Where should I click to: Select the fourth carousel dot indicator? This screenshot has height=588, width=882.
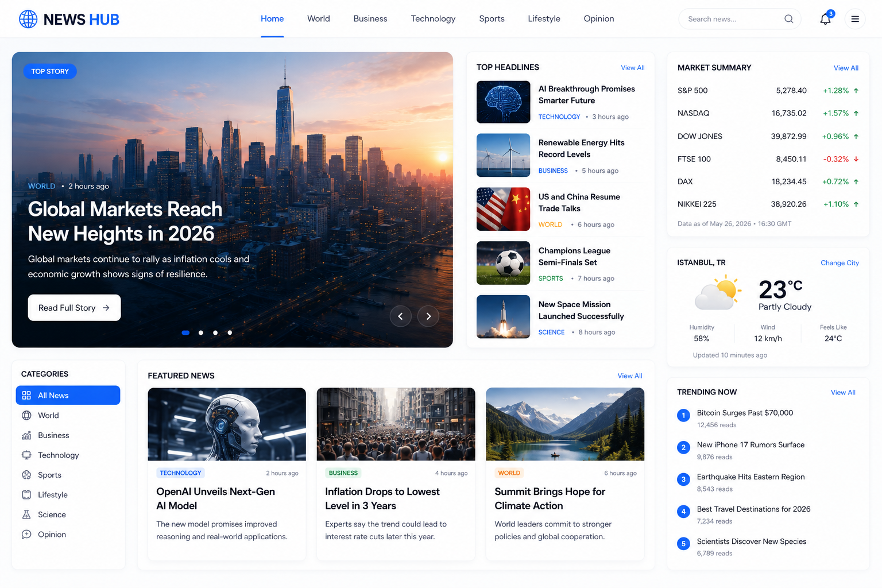click(x=230, y=332)
